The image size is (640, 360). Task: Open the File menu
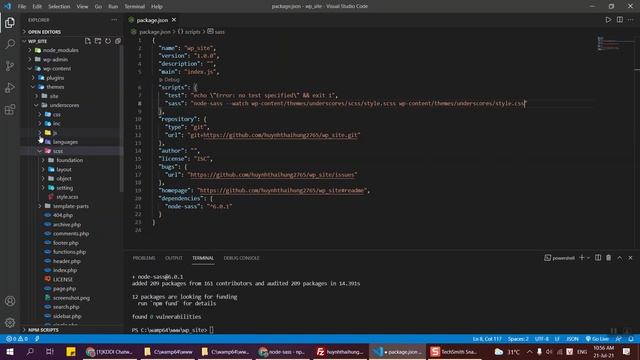(22, 6)
